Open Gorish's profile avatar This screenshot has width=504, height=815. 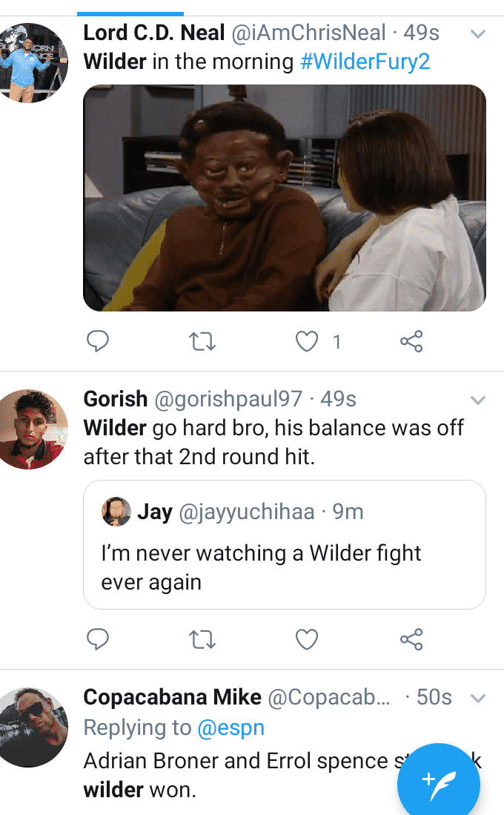[34, 429]
